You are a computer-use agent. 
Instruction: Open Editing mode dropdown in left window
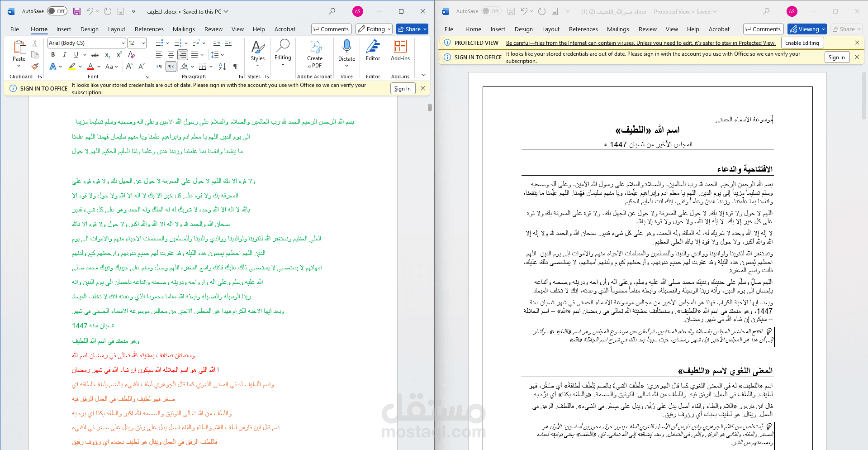pos(374,29)
